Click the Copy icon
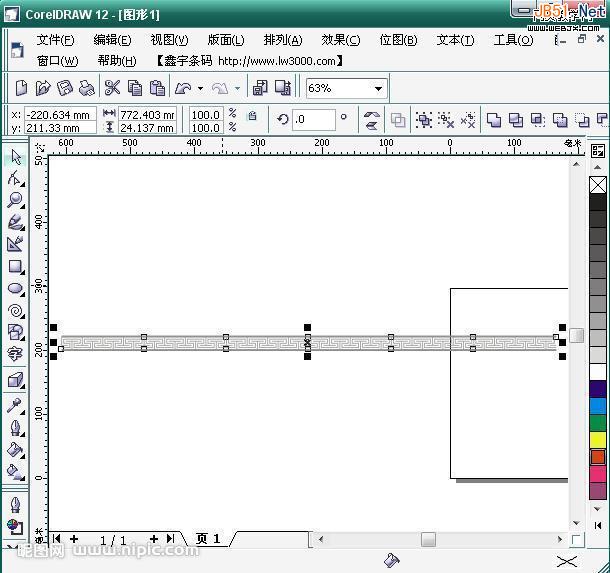 click(135, 88)
